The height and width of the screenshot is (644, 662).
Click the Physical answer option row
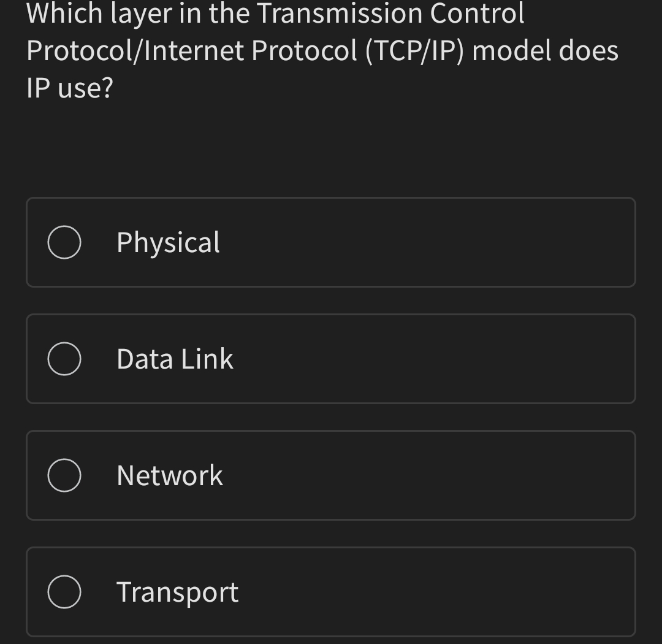pyautogui.click(x=331, y=242)
